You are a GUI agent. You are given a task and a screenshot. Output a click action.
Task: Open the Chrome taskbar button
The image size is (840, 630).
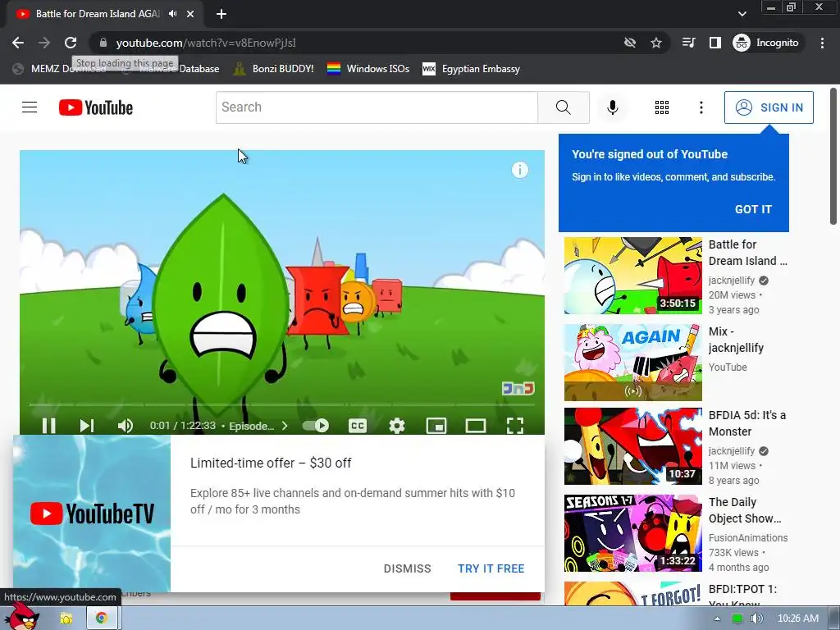point(102,619)
